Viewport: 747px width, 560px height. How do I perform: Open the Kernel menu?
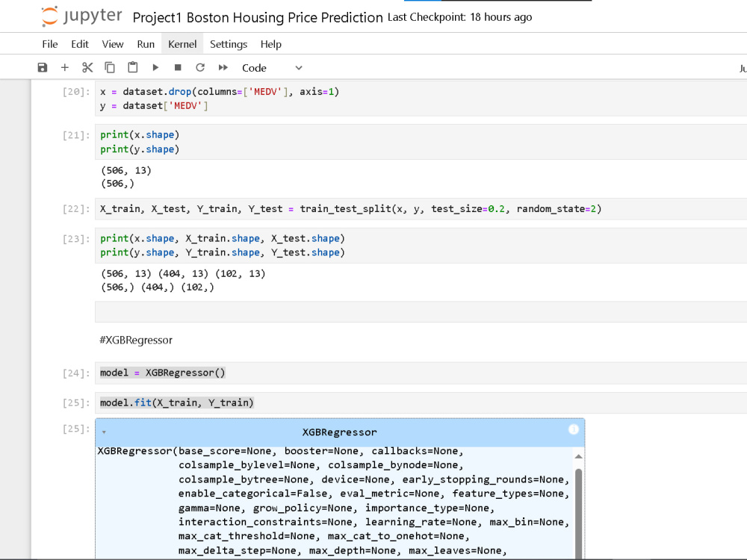click(182, 44)
